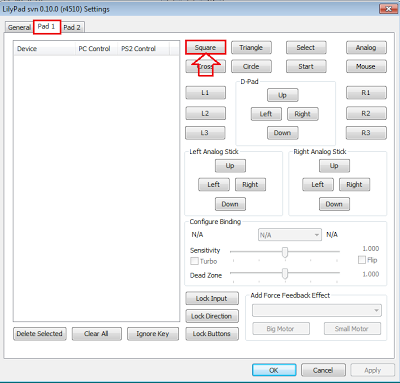Click the Clear All button

coord(97,334)
